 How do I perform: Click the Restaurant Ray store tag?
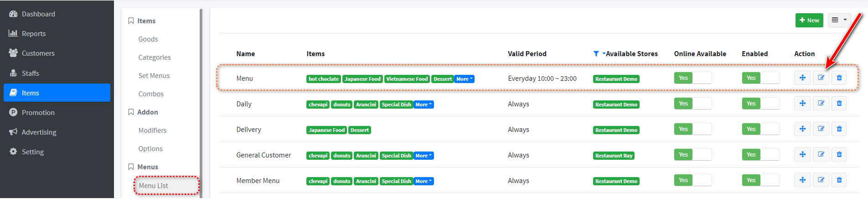click(x=614, y=156)
